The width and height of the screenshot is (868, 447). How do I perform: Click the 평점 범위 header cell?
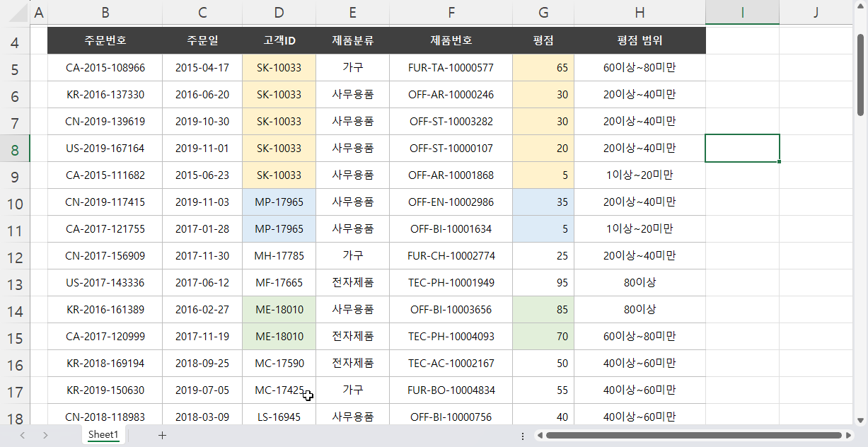640,41
